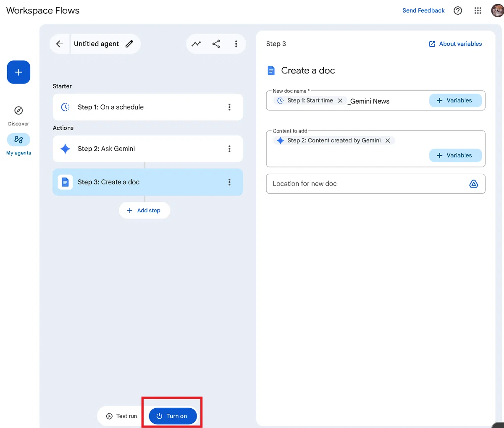Viewport: 504px width, 428px height.
Task: Click the Location for new doc field
Action: (x=376, y=184)
